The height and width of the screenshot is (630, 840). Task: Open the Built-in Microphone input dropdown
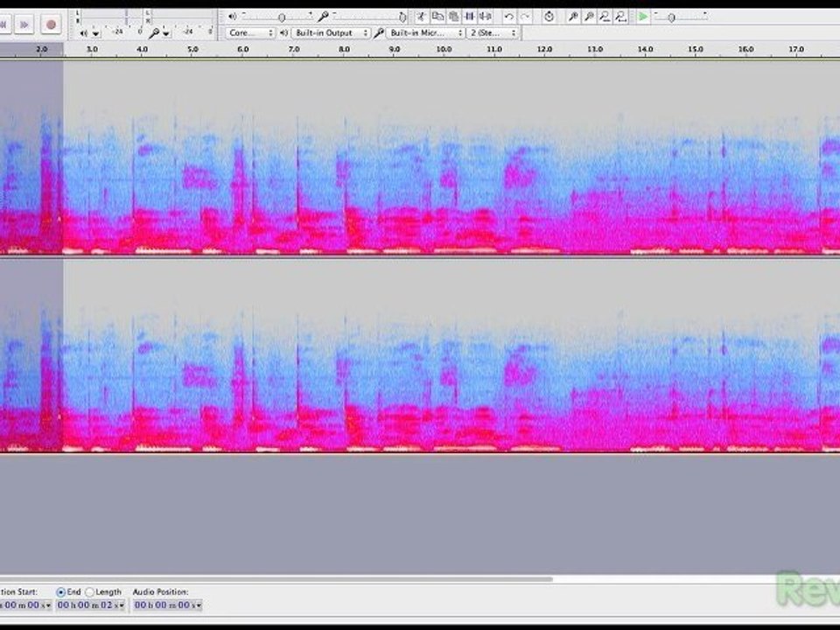(x=425, y=33)
